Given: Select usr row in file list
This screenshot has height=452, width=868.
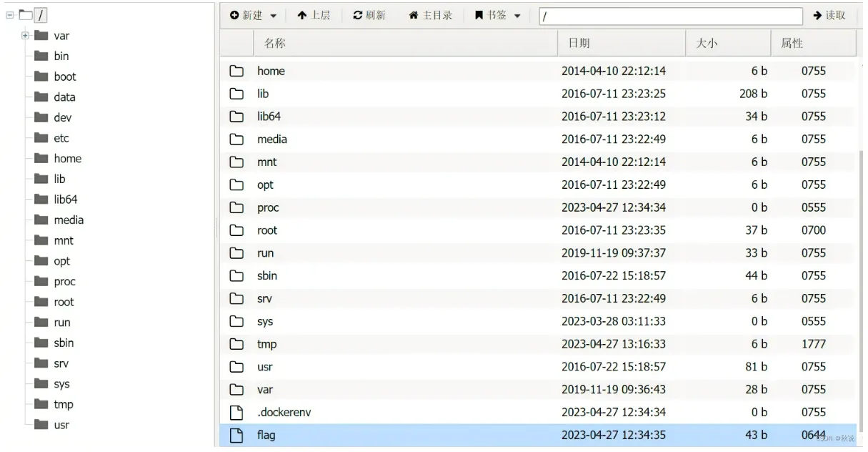Looking at the screenshot, I should (x=537, y=367).
